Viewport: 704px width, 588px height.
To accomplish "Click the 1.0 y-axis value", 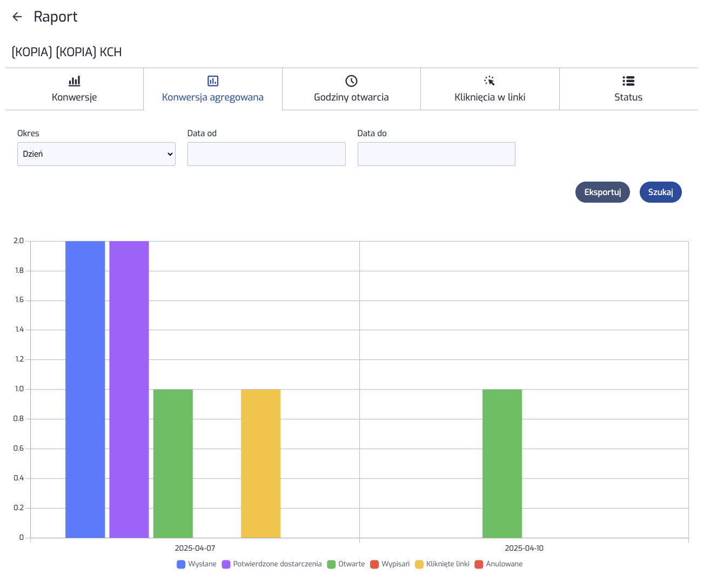I will (x=19, y=389).
